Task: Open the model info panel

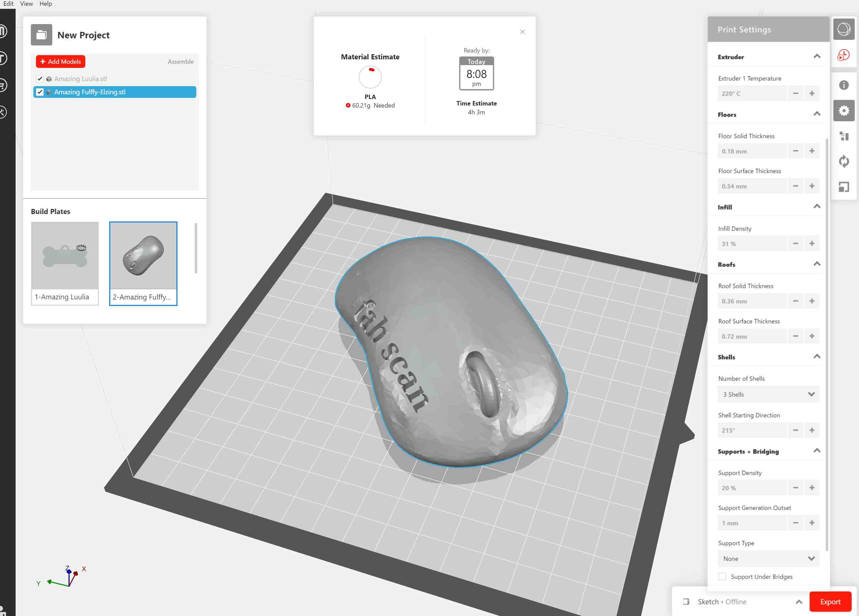Action: click(844, 85)
